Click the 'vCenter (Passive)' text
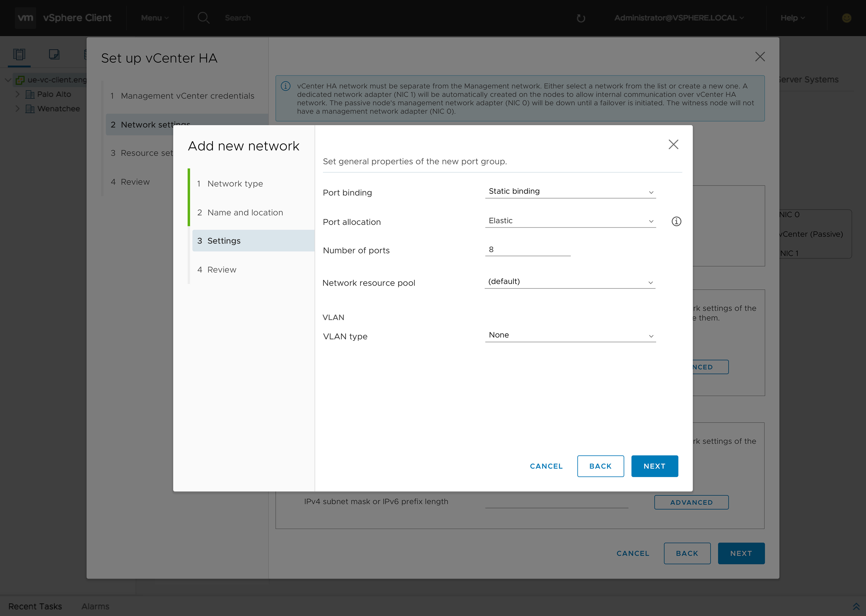Image resolution: width=866 pixels, height=616 pixels. pos(811,234)
